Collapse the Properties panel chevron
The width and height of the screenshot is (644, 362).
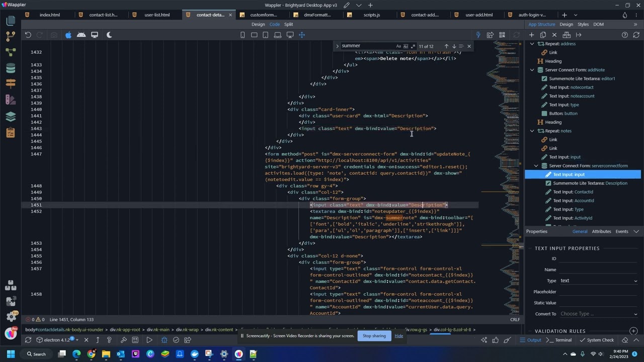click(636, 231)
